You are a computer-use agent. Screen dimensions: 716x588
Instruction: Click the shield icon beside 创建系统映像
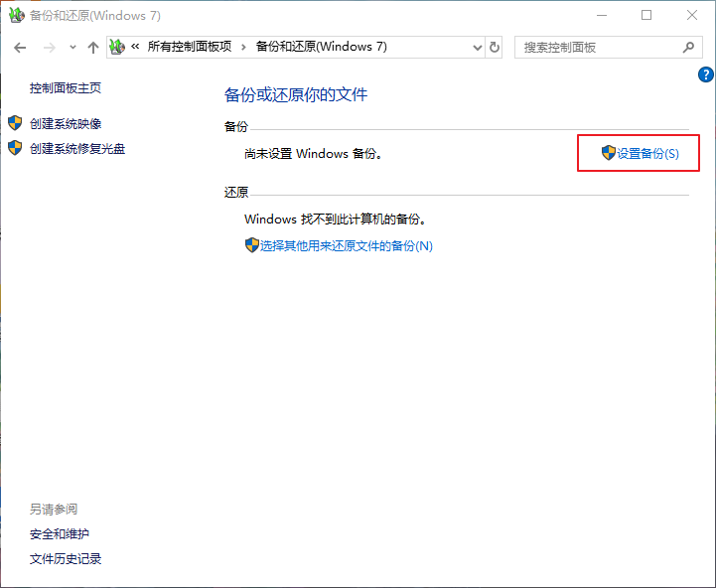(15, 123)
